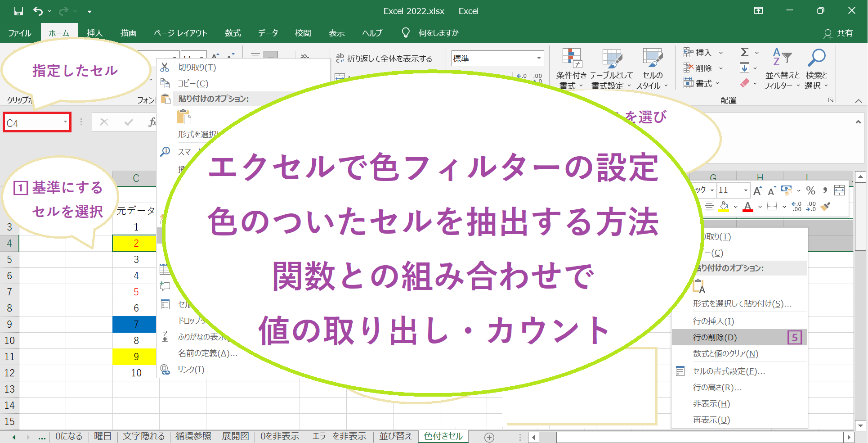The width and height of the screenshot is (868, 443).
Task: Click the Save icon in the Quick Access Toolbar
Action: point(18,11)
